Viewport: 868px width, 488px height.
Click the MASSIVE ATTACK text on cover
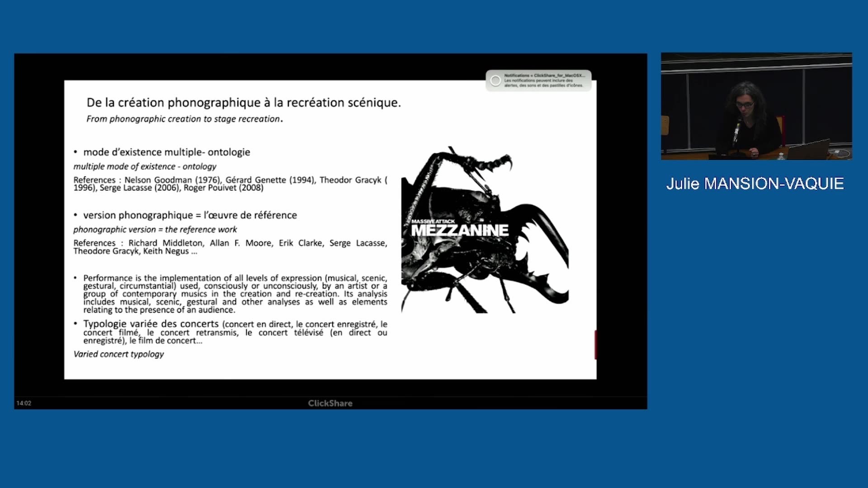point(433,221)
